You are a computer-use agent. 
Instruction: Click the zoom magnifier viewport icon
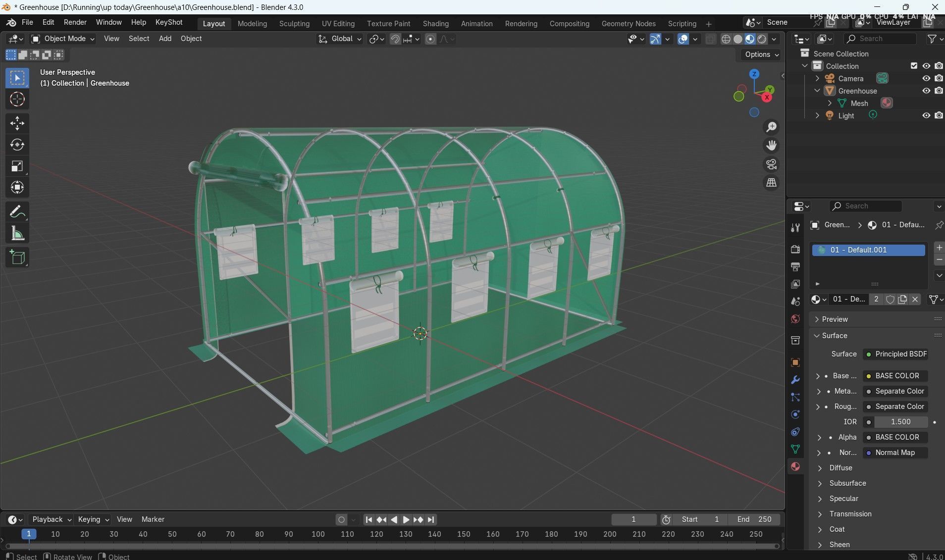tap(771, 127)
